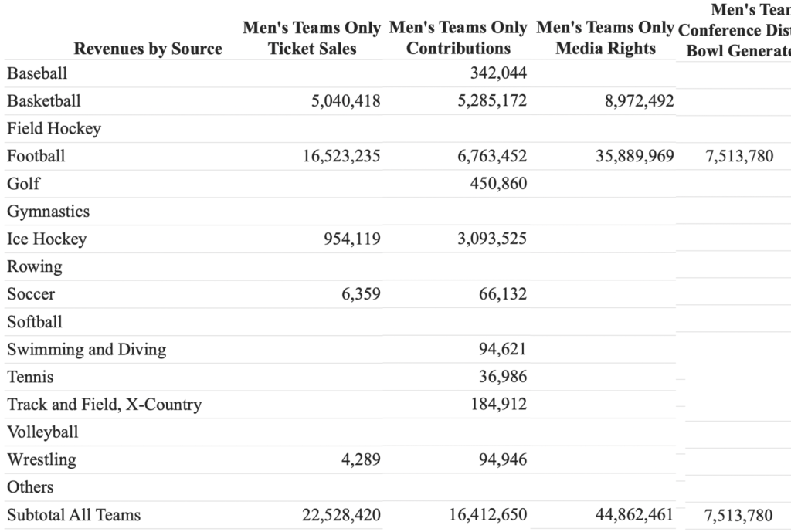Select the Men's Teams Only Ticket Sales header
Image resolution: width=791 pixels, height=532 pixels.
point(312,39)
